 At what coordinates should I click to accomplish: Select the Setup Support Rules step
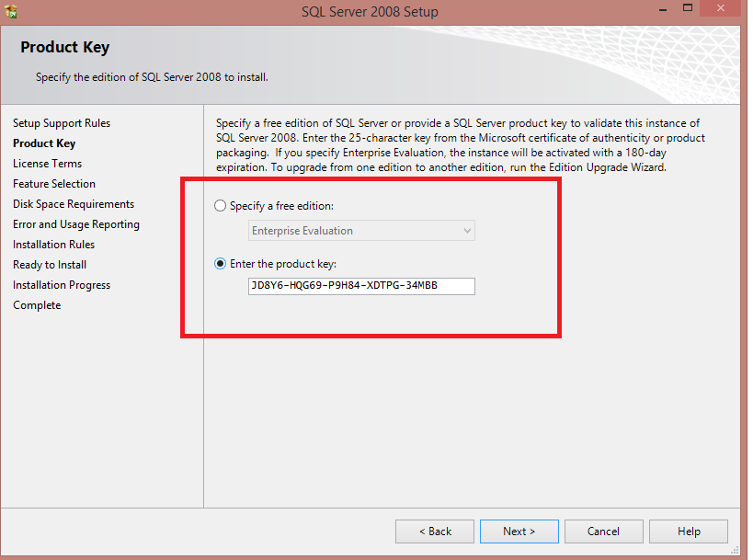[x=62, y=123]
